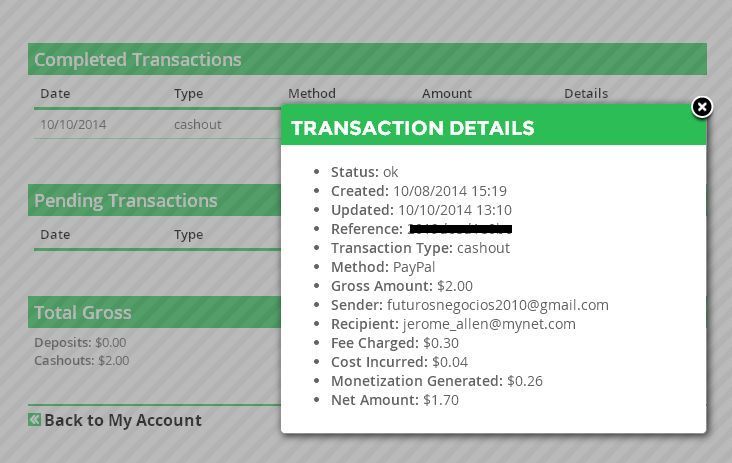Click the Transaction Details title bar
The height and width of the screenshot is (463, 732).
point(493,127)
